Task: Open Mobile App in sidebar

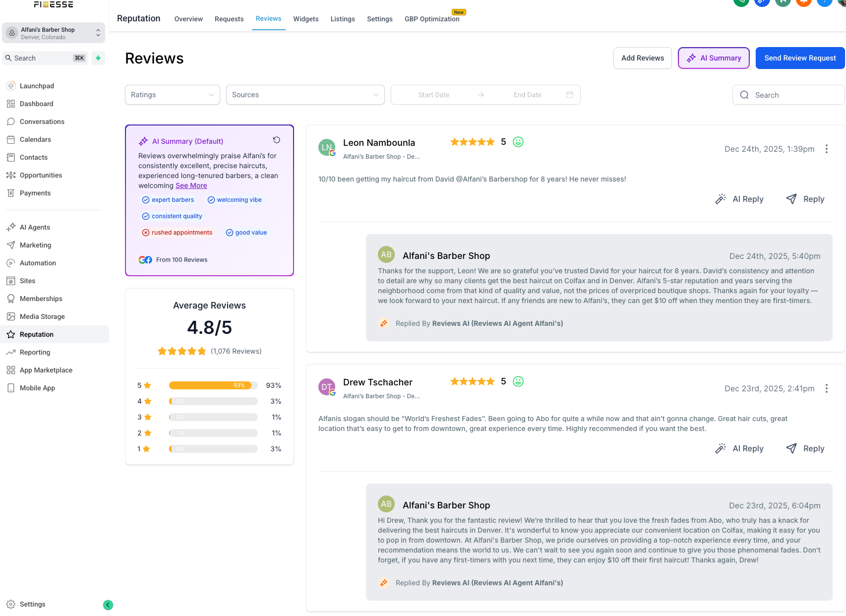Action: 55,388
